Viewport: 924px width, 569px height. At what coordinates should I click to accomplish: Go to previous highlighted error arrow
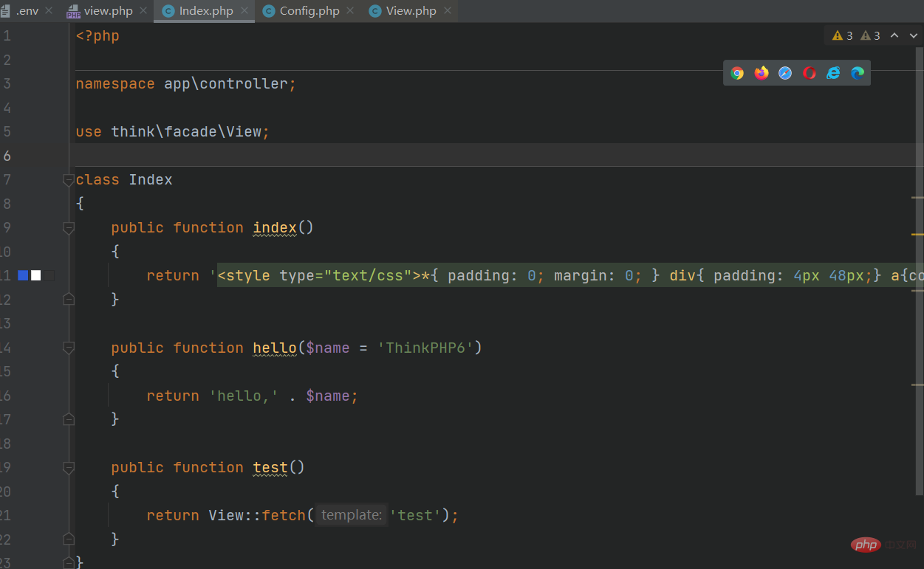click(894, 35)
